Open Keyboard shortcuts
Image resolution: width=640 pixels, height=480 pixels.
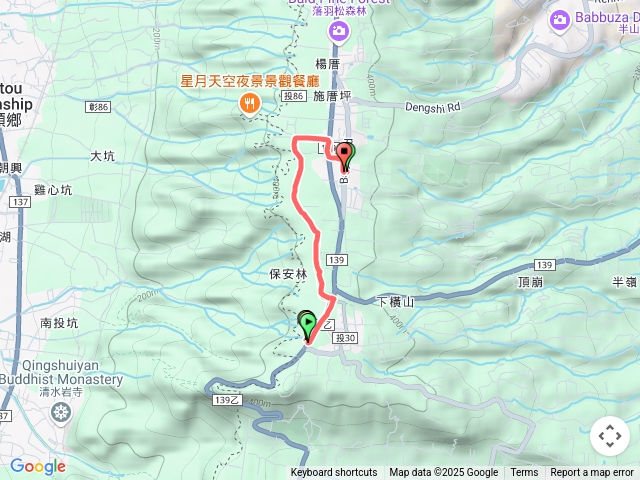point(334,472)
